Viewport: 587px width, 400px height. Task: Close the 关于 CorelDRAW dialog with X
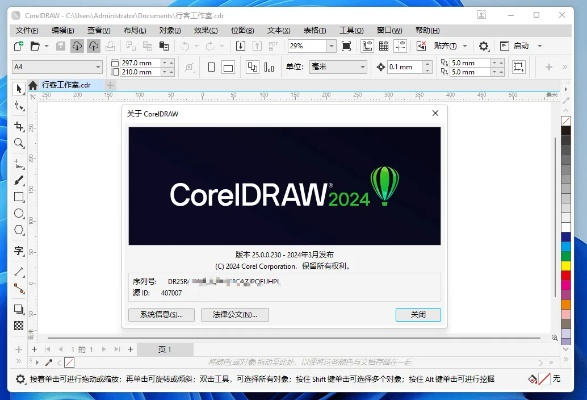pos(435,113)
